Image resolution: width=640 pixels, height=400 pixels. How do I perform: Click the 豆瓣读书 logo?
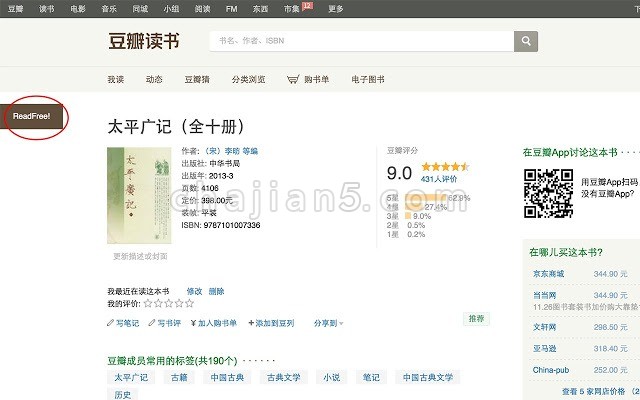144,41
